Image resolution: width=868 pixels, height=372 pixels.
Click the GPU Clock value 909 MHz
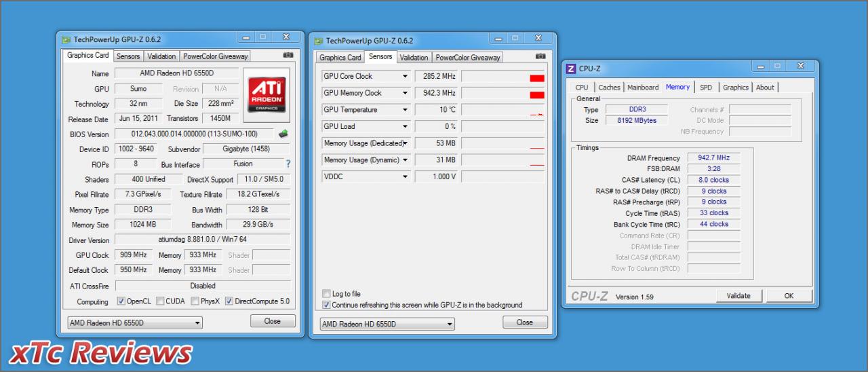[134, 255]
